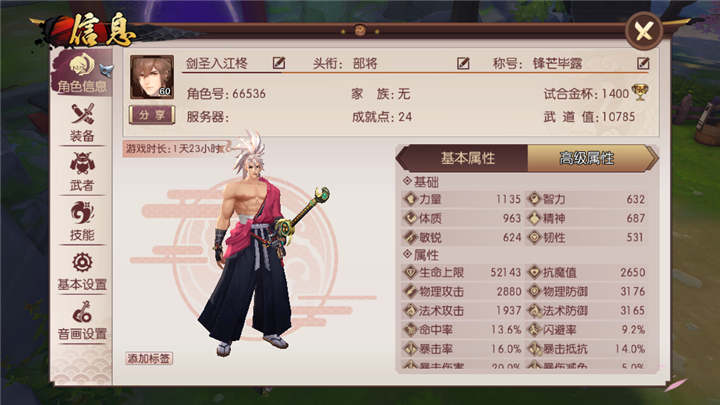The height and width of the screenshot is (405, 720).
Task: Click the character portrait avatar
Action: pos(152,77)
